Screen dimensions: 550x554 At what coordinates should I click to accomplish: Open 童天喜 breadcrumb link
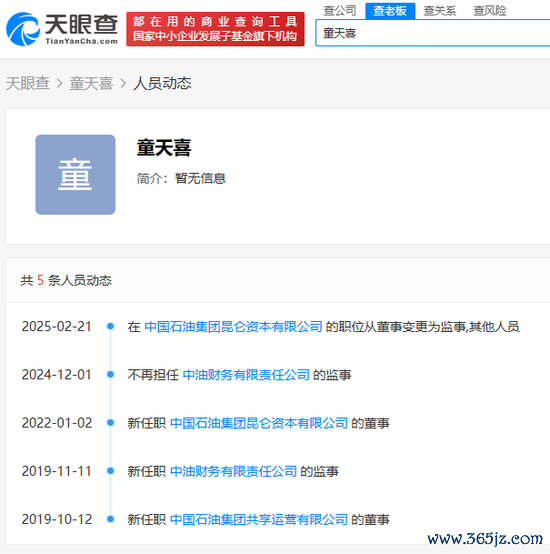tap(91, 83)
